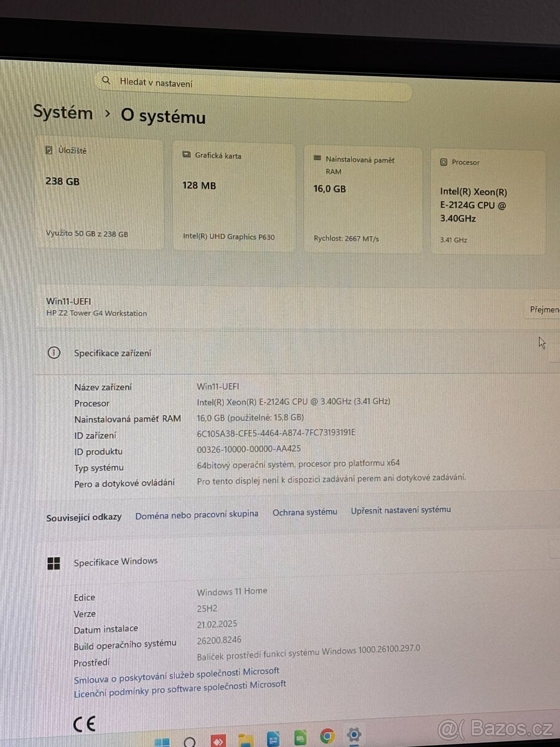
Task: Click the Windows logo beside Specifikace Windows
Action: 54,563
